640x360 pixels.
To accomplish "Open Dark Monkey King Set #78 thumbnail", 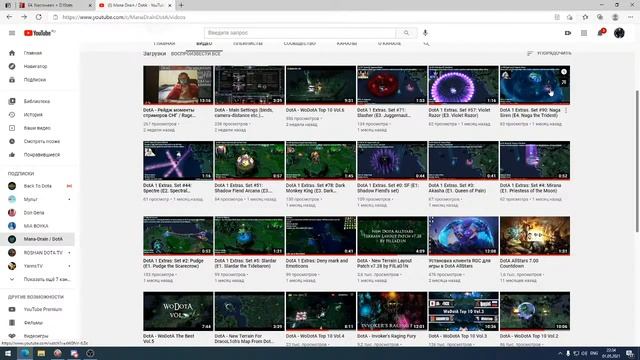I will tap(321, 160).
